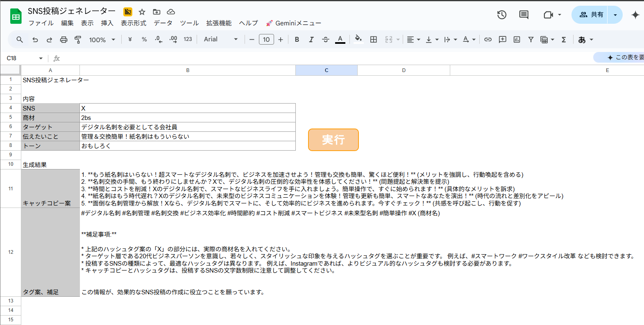Select the おもしろく tone cell
The height and width of the screenshot is (325, 644).
point(188,146)
